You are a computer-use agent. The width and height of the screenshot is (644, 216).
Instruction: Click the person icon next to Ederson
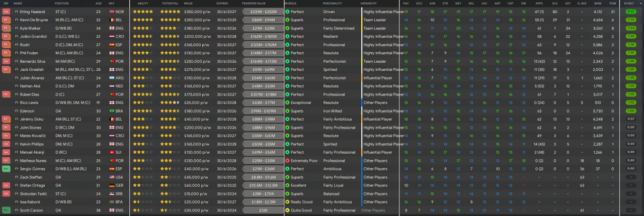pyautogui.click(x=16, y=111)
